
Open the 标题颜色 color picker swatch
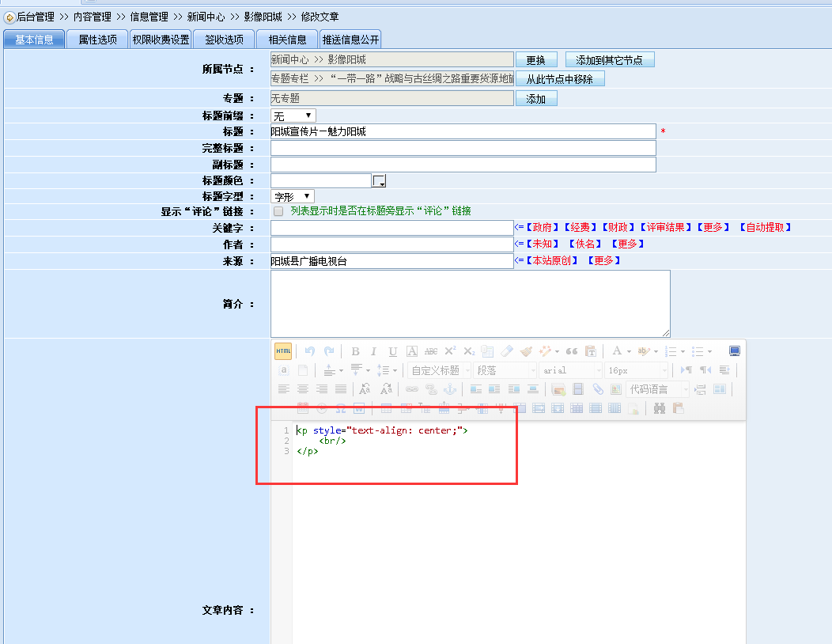pyautogui.click(x=379, y=180)
